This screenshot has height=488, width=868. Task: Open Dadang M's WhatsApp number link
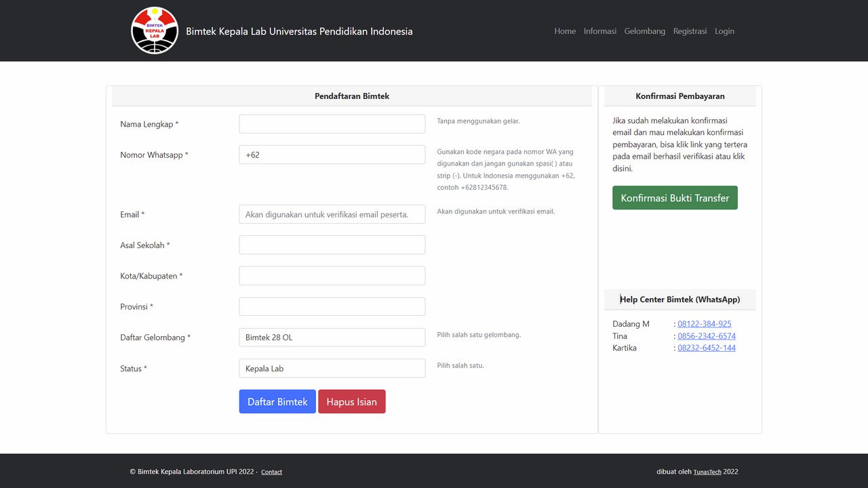pos(704,324)
